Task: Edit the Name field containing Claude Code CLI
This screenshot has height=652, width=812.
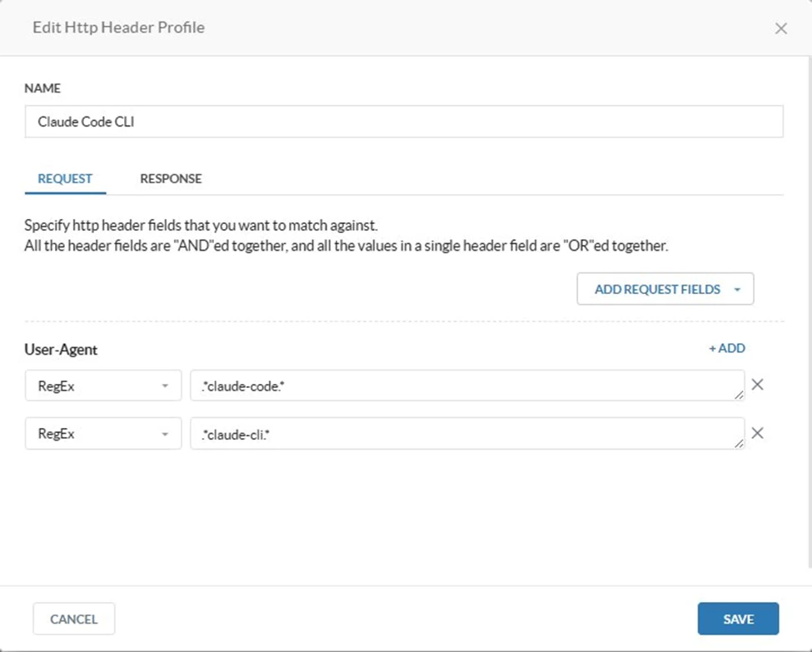Action: 404,122
